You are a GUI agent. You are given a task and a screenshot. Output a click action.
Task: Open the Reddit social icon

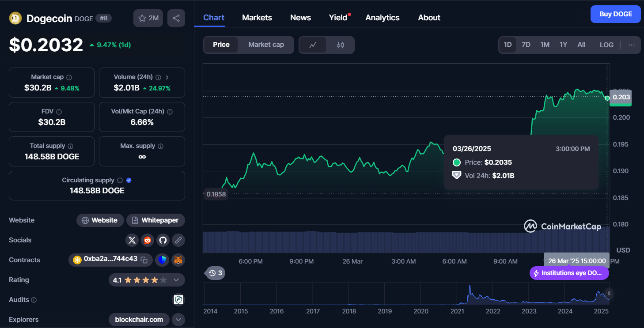tap(148, 240)
